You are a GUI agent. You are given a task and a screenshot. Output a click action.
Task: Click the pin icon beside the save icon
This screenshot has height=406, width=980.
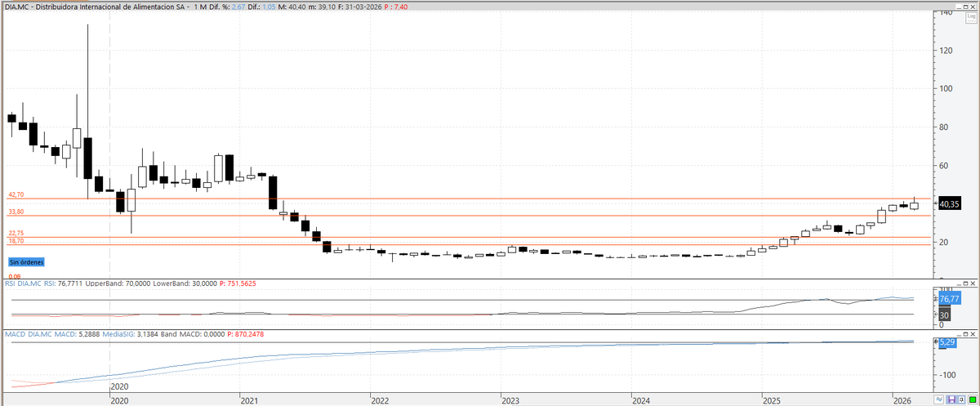[x=962, y=399]
